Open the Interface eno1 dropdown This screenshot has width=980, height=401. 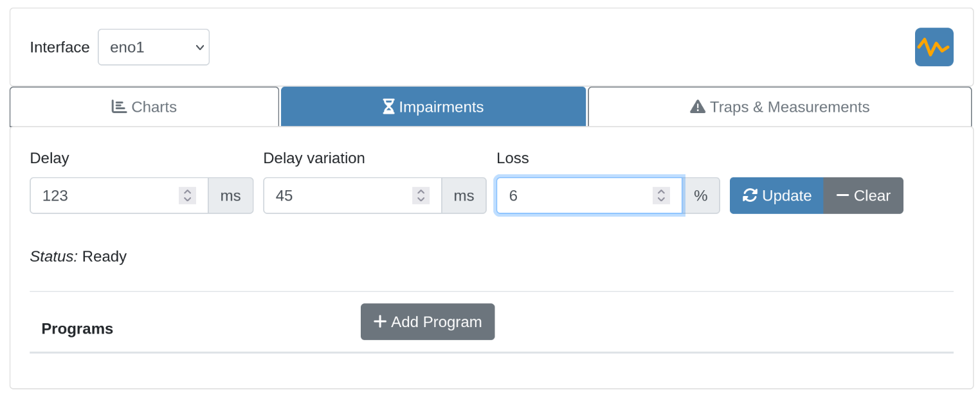pos(154,47)
